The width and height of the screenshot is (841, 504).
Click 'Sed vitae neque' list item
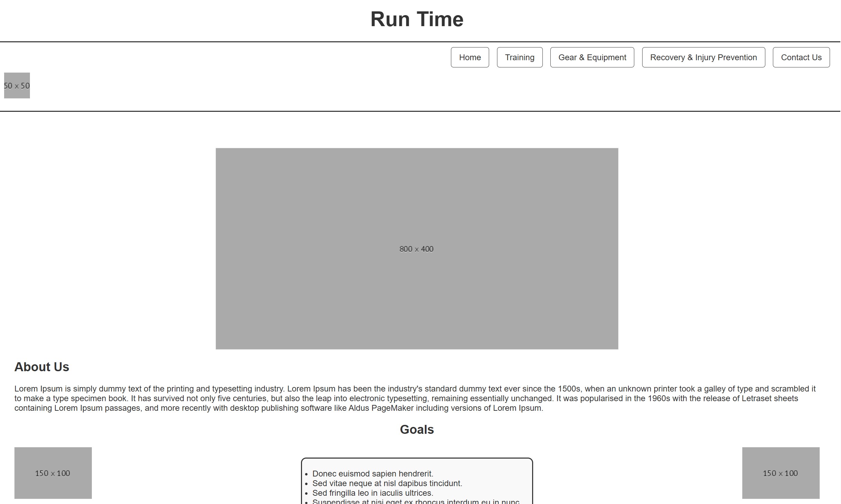tap(387, 483)
